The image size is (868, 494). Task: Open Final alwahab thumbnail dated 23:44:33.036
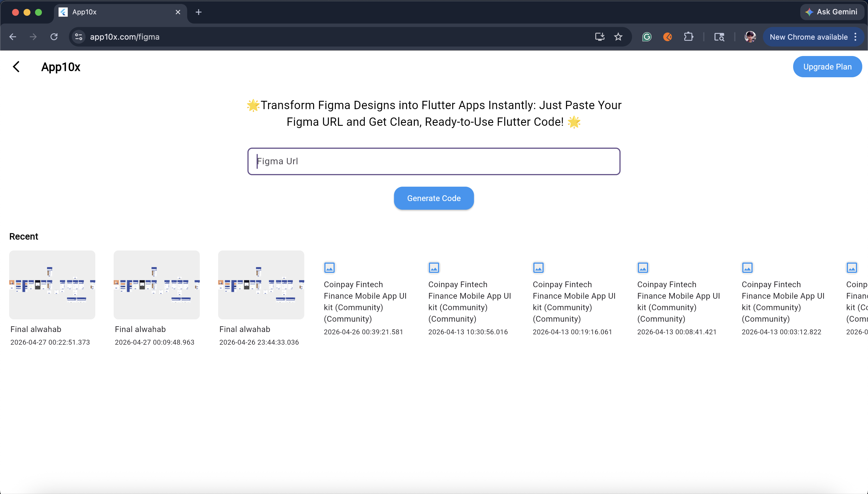pyautogui.click(x=261, y=285)
